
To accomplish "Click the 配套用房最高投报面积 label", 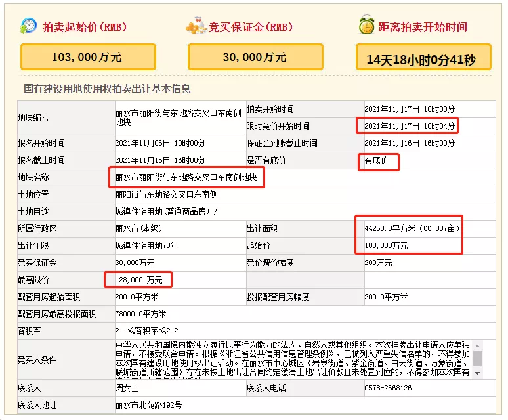I will pyautogui.click(x=56, y=314).
